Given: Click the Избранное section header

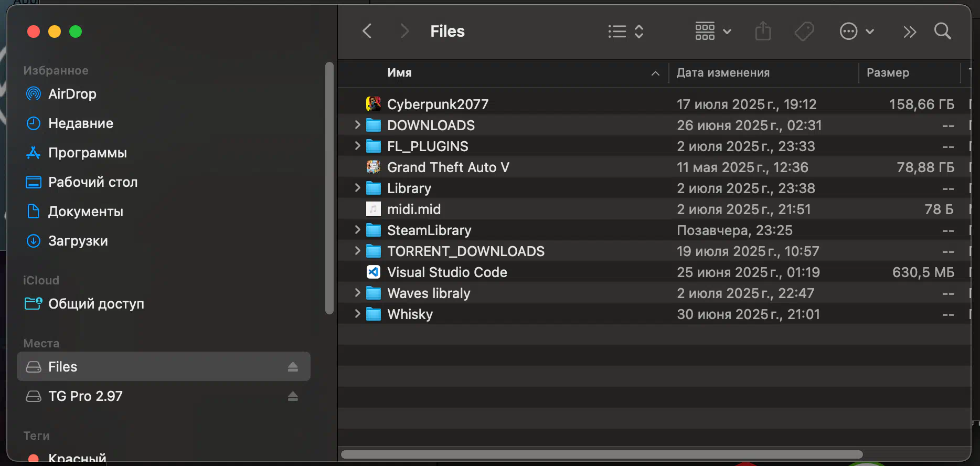Looking at the screenshot, I should pos(56,70).
